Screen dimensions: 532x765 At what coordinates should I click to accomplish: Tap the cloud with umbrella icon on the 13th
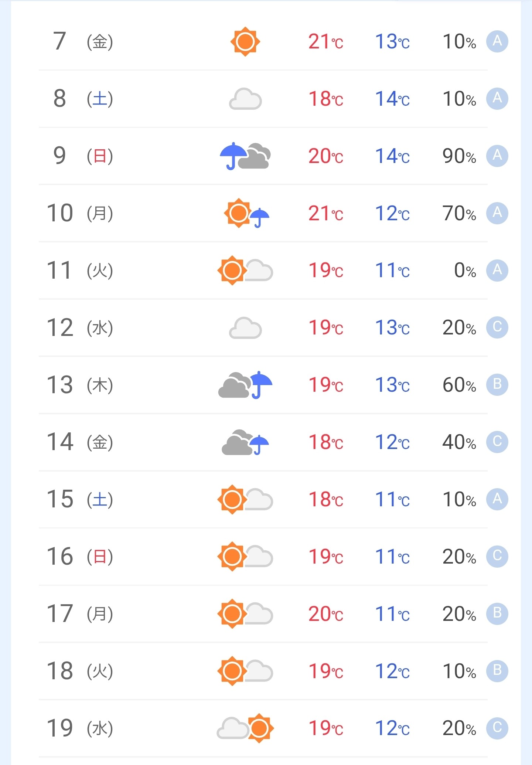tap(245, 385)
